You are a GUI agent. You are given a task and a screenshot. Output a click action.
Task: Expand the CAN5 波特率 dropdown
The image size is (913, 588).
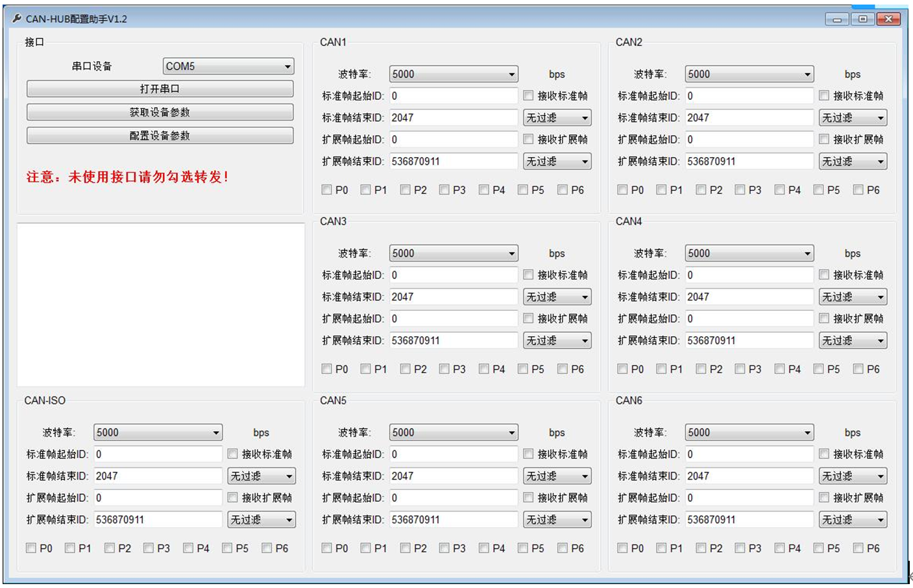(454, 432)
